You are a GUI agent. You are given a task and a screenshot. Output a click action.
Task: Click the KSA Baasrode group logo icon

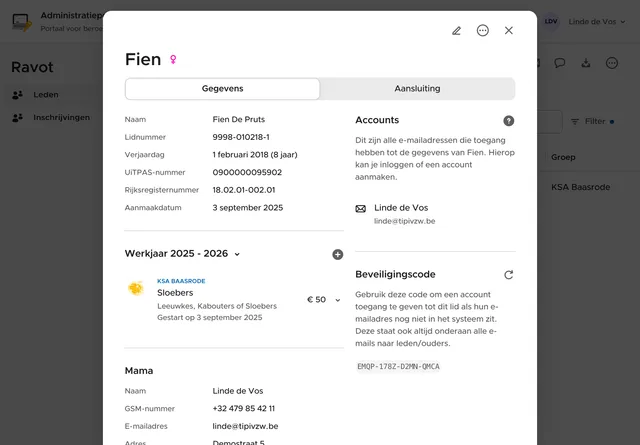click(135, 289)
